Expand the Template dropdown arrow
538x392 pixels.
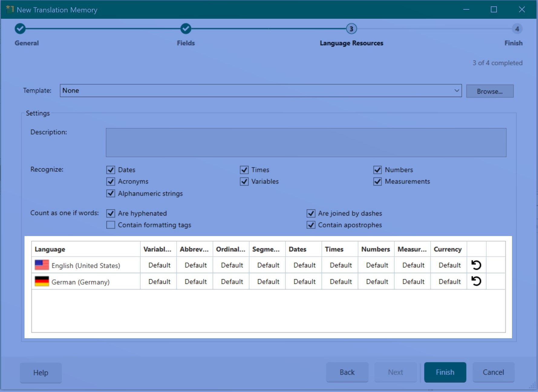[456, 91]
